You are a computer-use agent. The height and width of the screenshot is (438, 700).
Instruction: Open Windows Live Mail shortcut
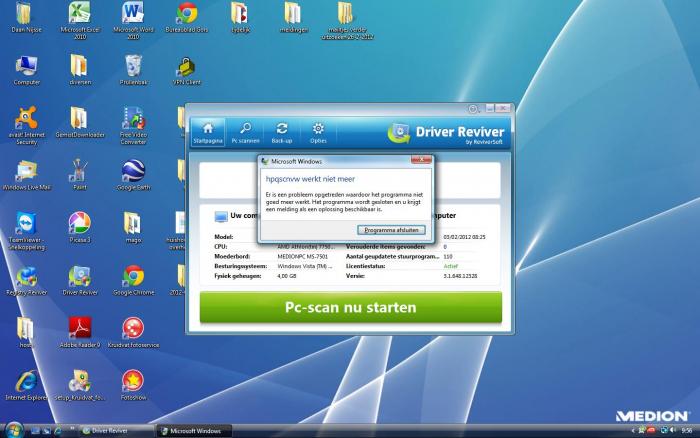26,175
